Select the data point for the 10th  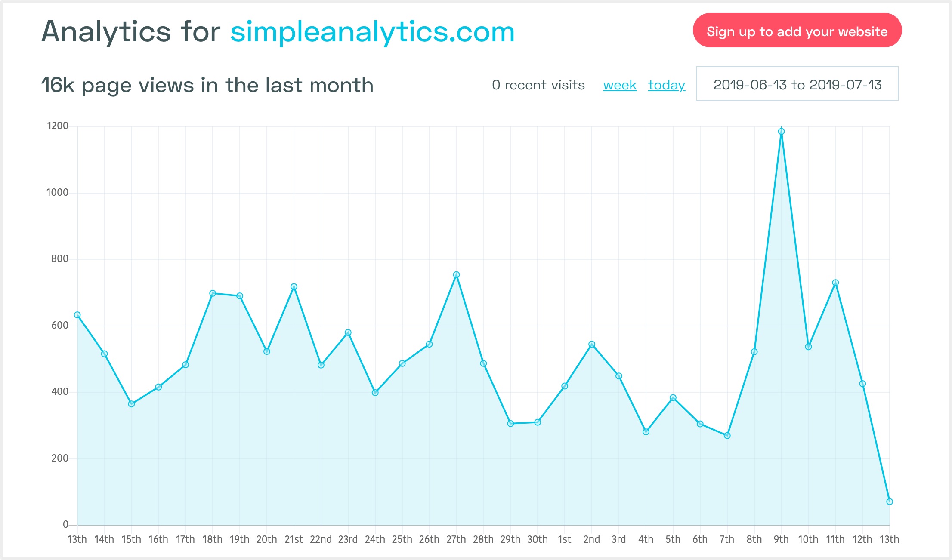(808, 347)
